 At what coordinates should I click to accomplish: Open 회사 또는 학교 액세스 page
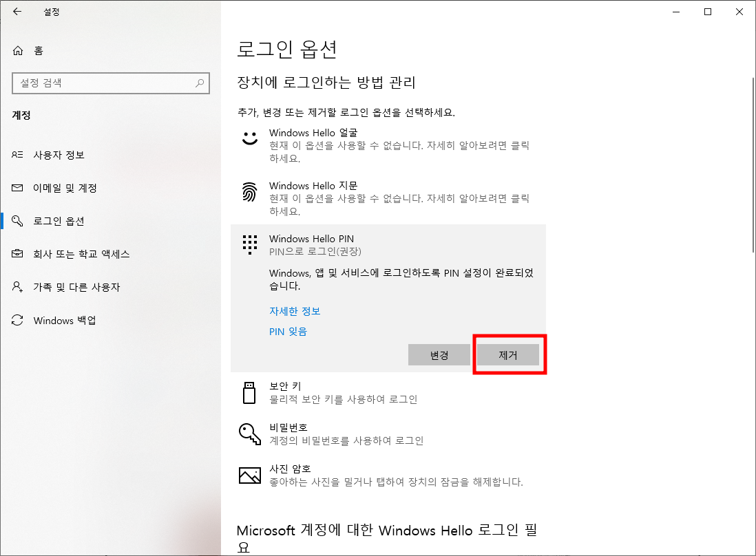(110, 254)
